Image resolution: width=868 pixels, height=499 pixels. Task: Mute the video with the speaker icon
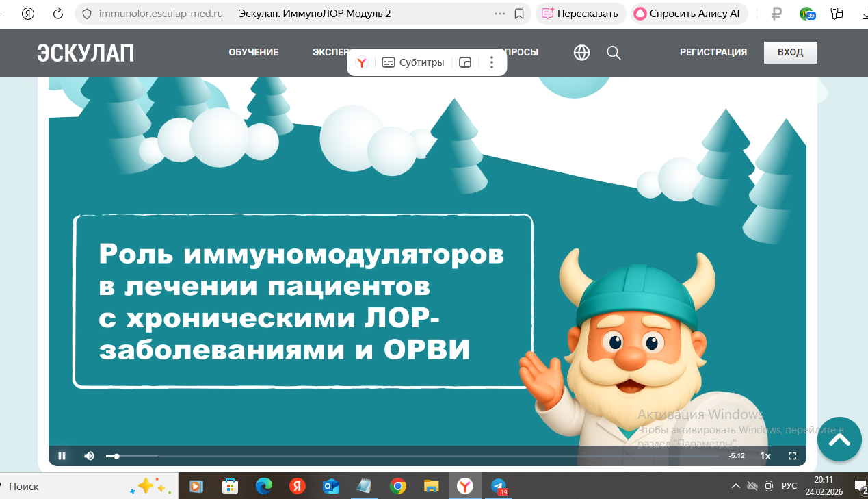tap(89, 456)
